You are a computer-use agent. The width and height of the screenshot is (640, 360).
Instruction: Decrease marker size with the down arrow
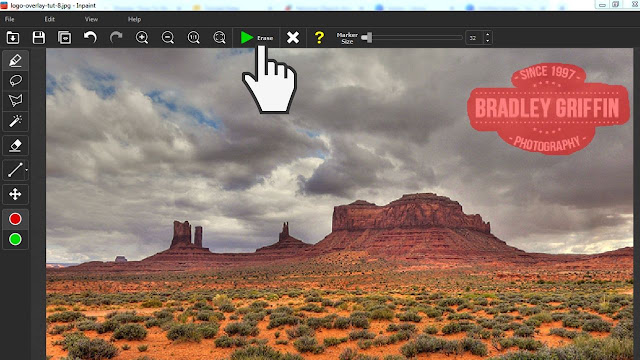coord(487,41)
